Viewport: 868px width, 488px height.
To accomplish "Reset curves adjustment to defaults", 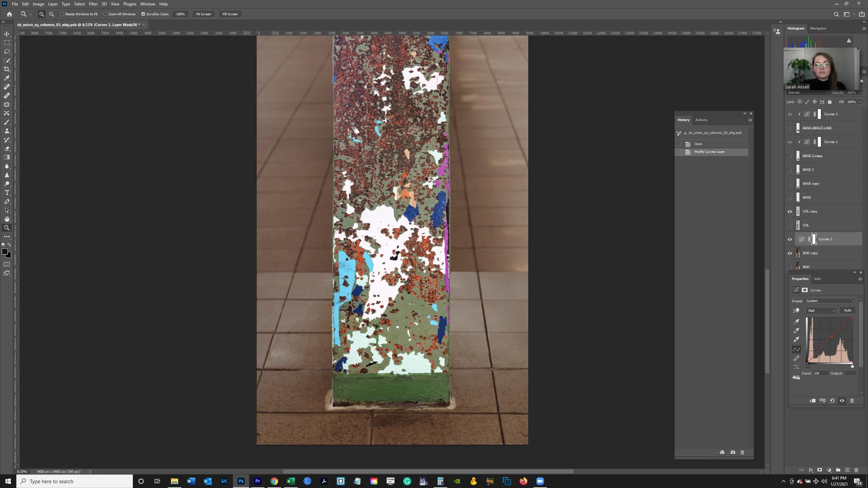I will (x=832, y=401).
